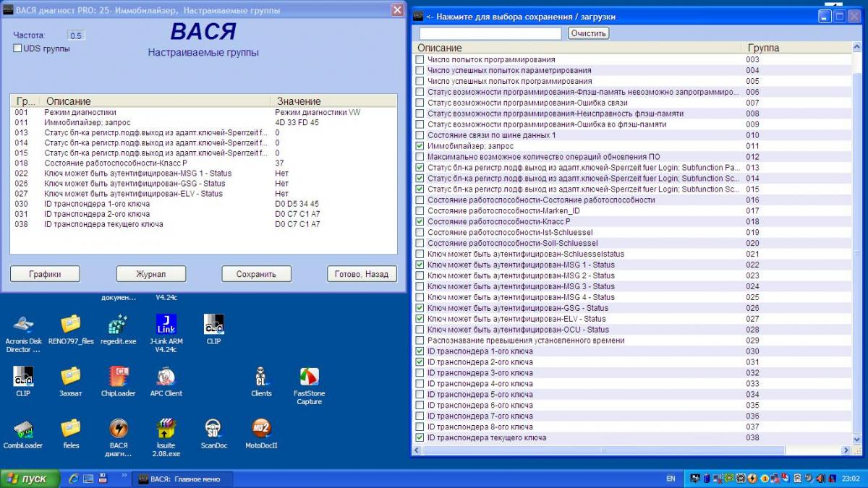Image resolution: width=868 pixels, height=488 pixels.
Task: Enable the MSG 2 - Status key checkbox
Action: pyautogui.click(x=420, y=275)
